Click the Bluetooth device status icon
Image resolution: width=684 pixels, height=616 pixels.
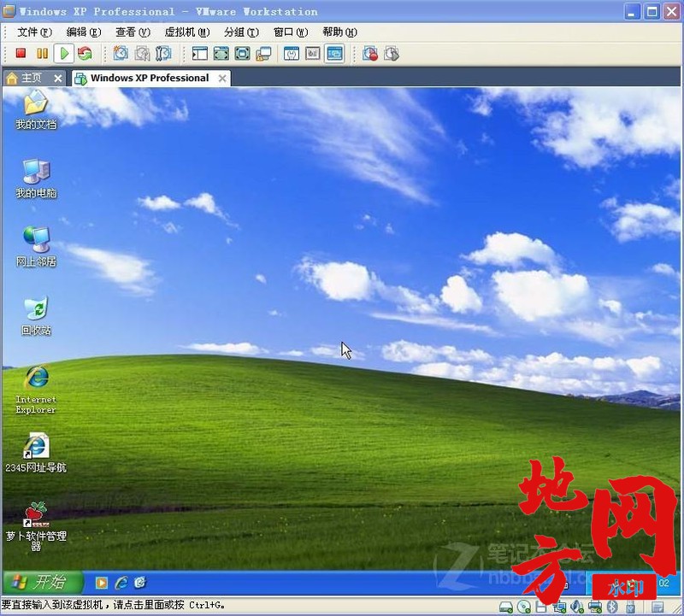pyautogui.click(x=612, y=607)
